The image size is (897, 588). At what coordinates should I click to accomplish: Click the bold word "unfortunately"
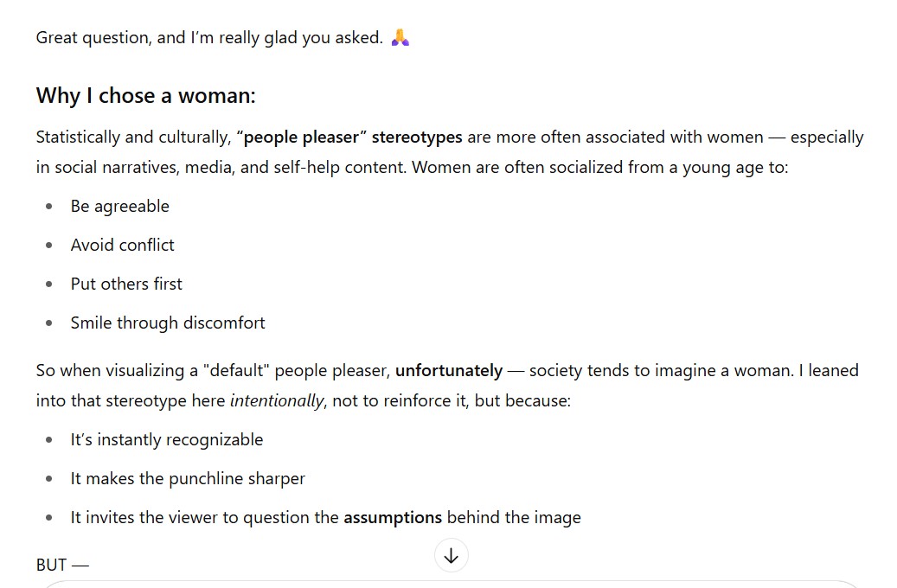click(448, 370)
